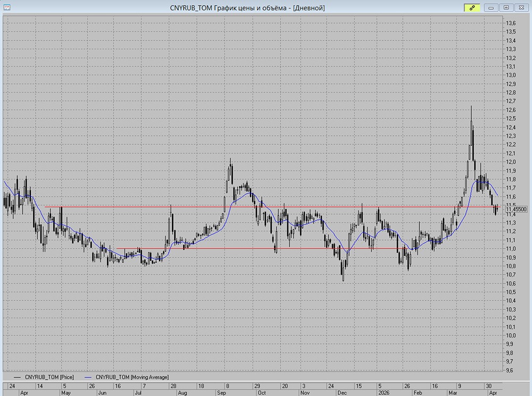Screen dimensions: 532x396
Task: Click the 9,6 value at bottom of price scale
Action: click(x=510, y=369)
